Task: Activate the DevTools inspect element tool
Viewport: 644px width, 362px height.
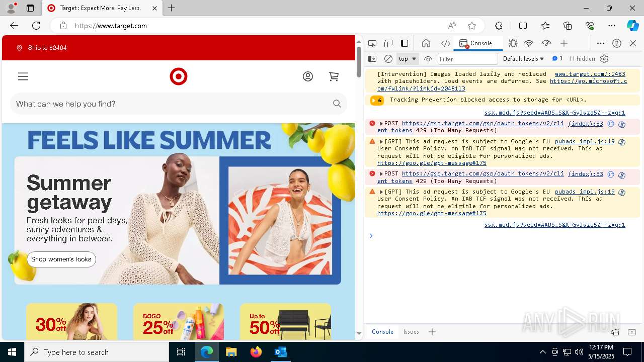Action: tap(372, 43)
